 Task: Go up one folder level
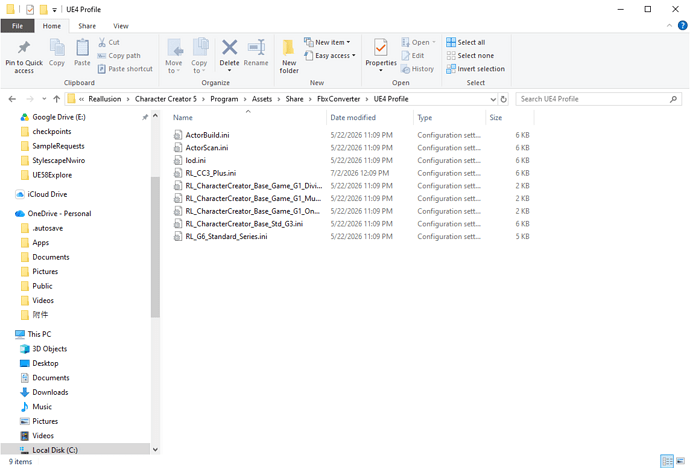56,99
